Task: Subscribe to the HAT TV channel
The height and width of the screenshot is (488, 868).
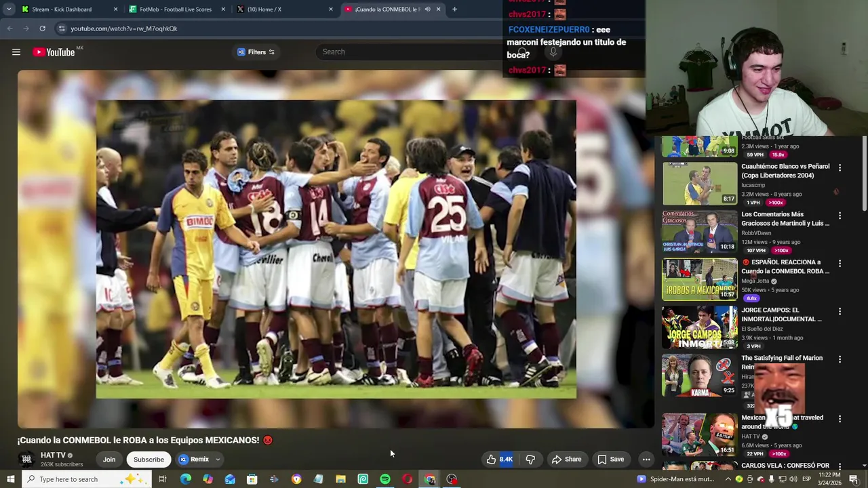Action: pyautogui.click(x=149, y=460)
